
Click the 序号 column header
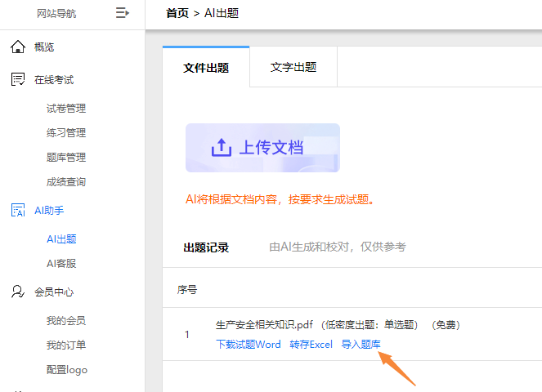[x=187, y=289]
